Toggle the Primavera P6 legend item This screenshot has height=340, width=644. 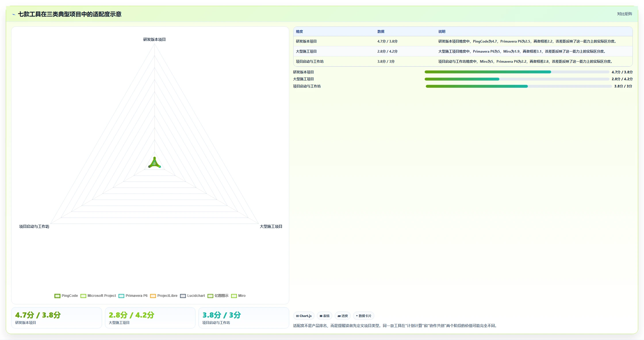point(133,296)
